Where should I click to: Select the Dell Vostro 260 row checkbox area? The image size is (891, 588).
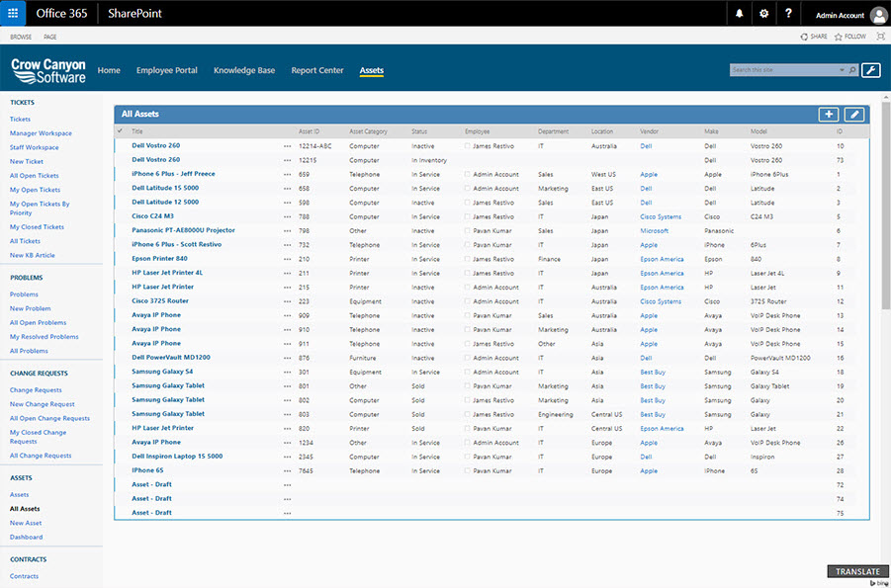[118, 145]
